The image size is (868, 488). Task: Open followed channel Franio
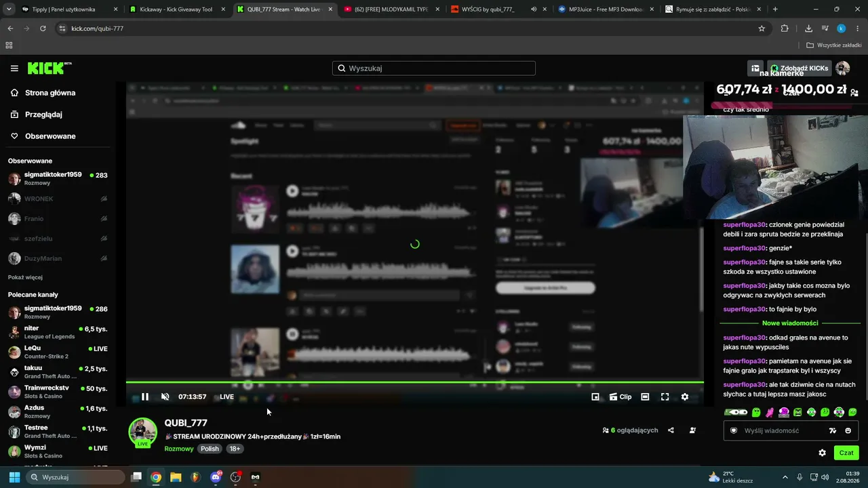tap(58, 218)
